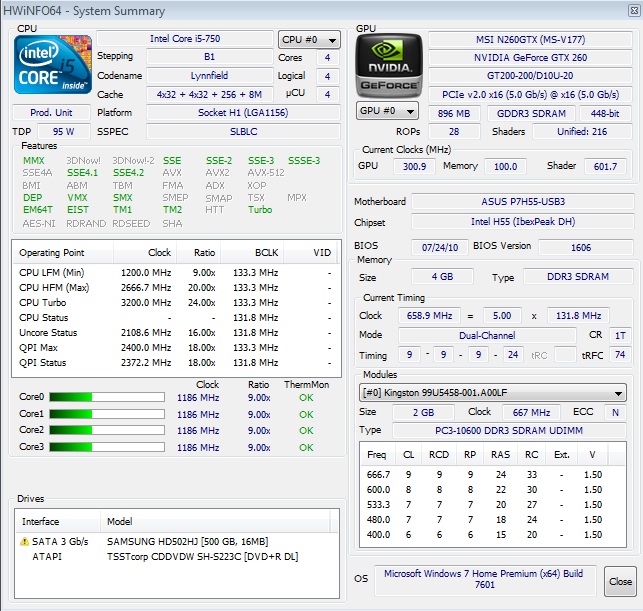Click the Turbo feature label

260,210
